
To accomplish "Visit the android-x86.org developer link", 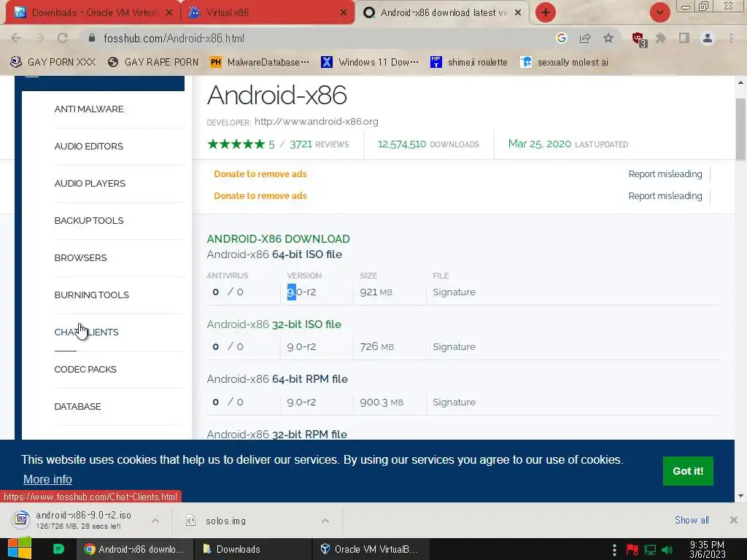I will 317,122.
